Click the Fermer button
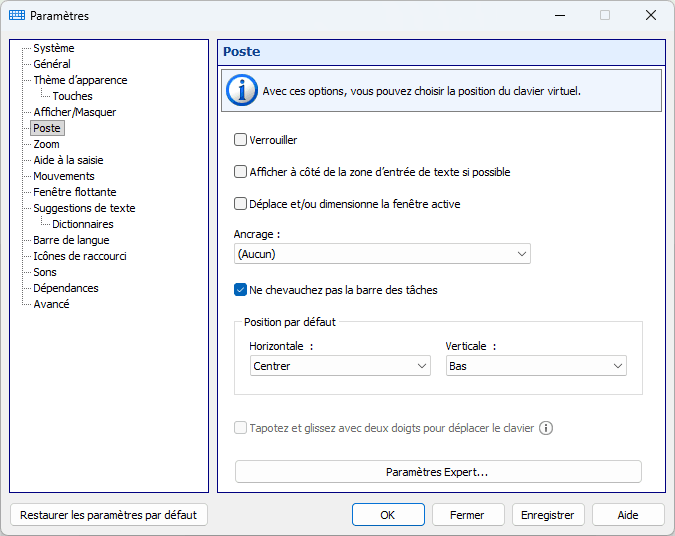The height and width of the screenshot is (536, 675). coord(468,515)
